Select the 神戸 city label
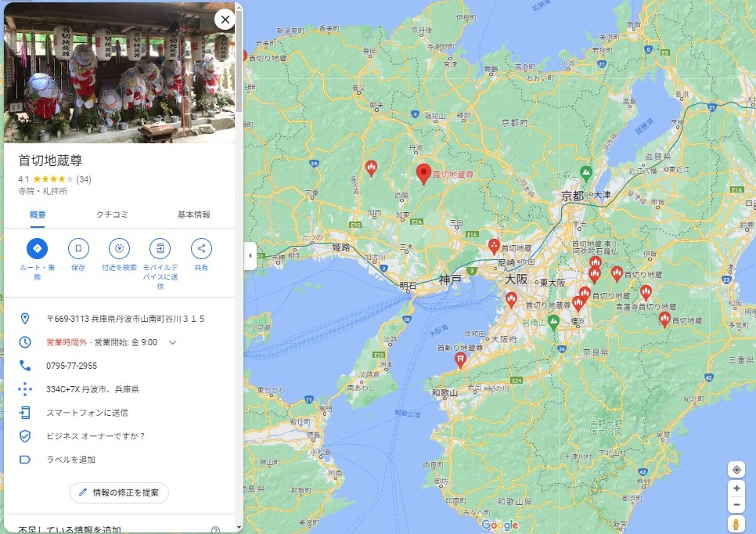This screenshot has height=534, width=756. click(x=450, y=280)
